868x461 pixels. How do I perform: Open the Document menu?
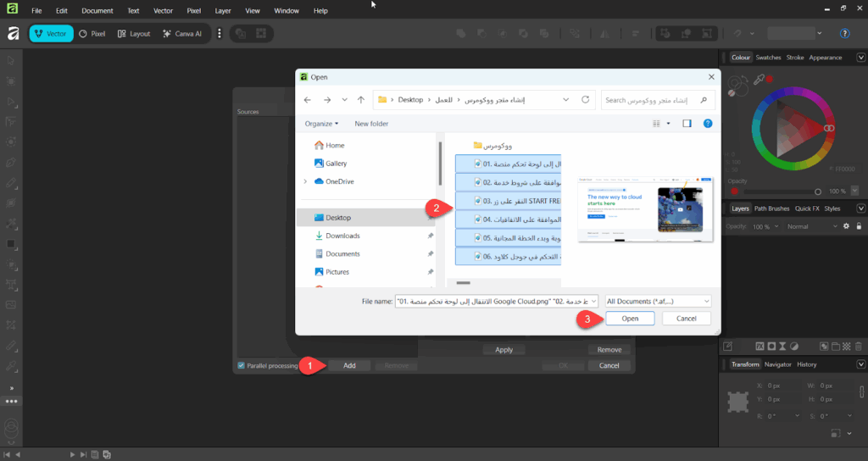point(97,11)
